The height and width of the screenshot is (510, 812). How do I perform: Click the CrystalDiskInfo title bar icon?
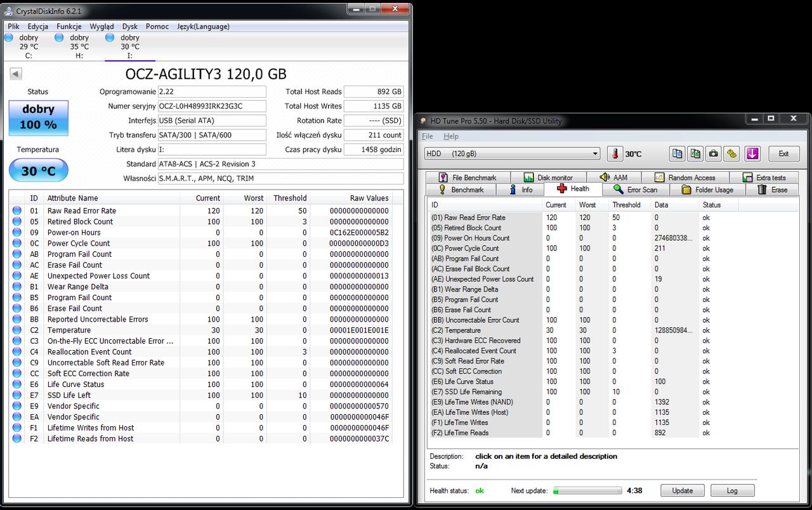click(9, 11)
